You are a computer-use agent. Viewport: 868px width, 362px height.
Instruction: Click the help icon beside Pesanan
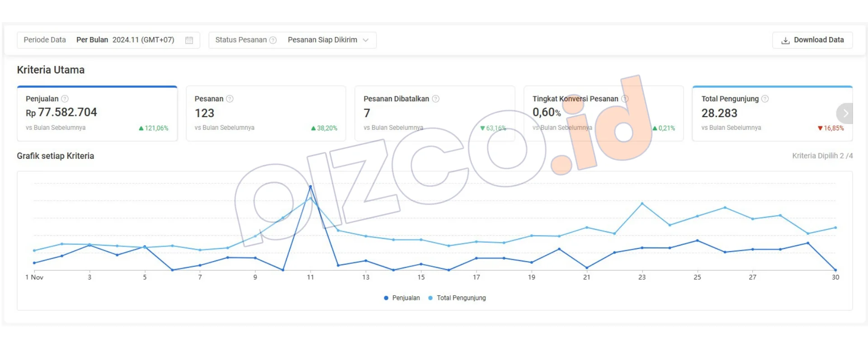pos(230,99)
